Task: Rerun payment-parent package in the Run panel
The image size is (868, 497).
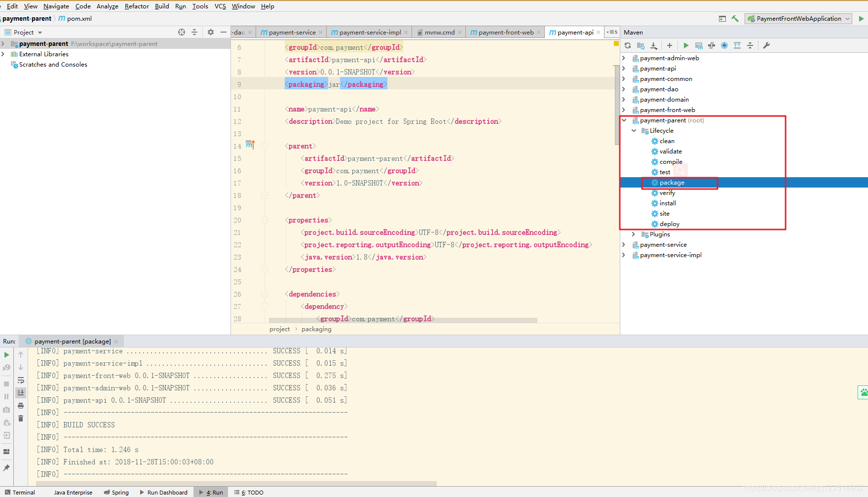Action: [6, 355]
